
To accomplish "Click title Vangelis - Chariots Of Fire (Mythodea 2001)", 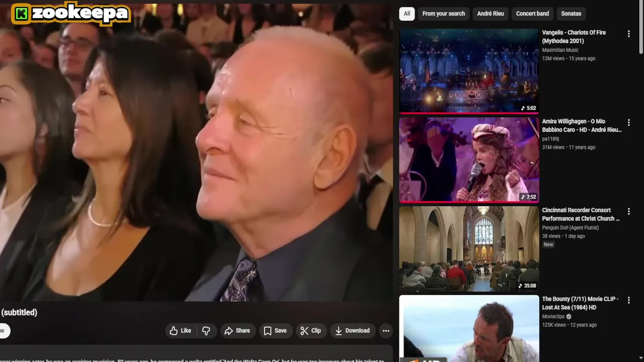I will pos(574,37).
